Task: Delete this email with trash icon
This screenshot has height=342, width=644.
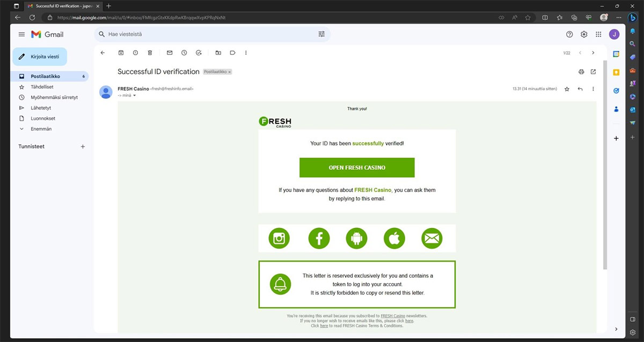Action: click(150, 53)
